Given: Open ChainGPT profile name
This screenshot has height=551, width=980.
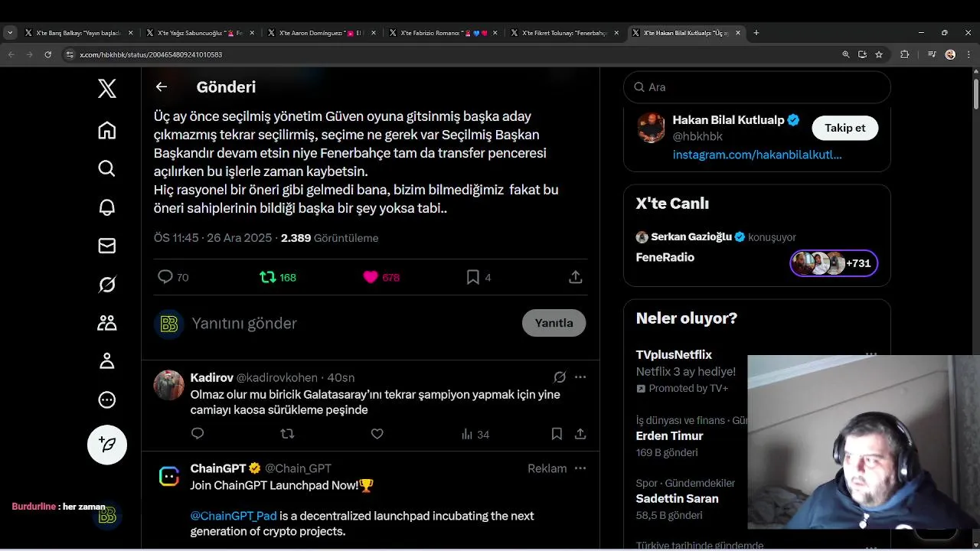Looking at the screenshot, I should pos(218,468).
